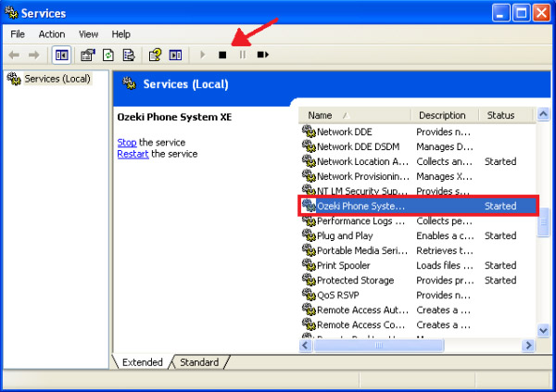556x392 pixels.
Task: Select the Network DDE service row
Action: 418,132
